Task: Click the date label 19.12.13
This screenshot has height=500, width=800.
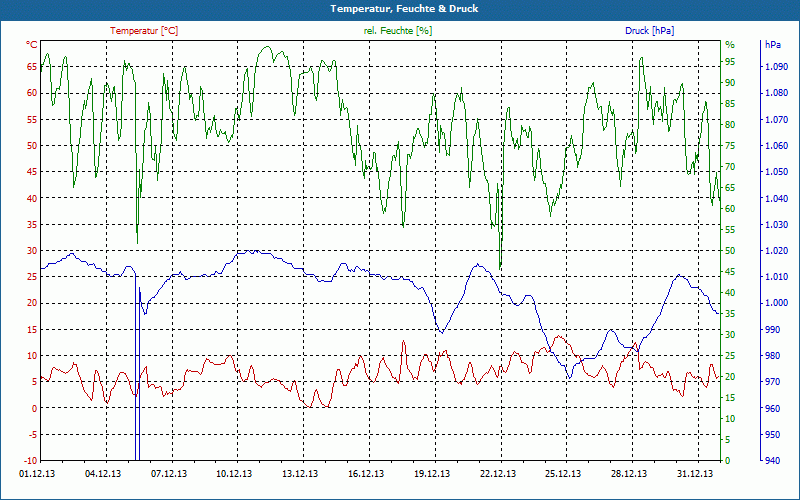Action: click(x=432, y=474)
